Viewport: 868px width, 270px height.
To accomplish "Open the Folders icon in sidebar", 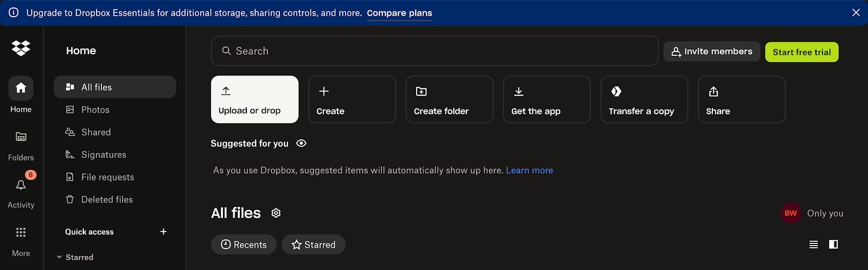I will (21, 137).
